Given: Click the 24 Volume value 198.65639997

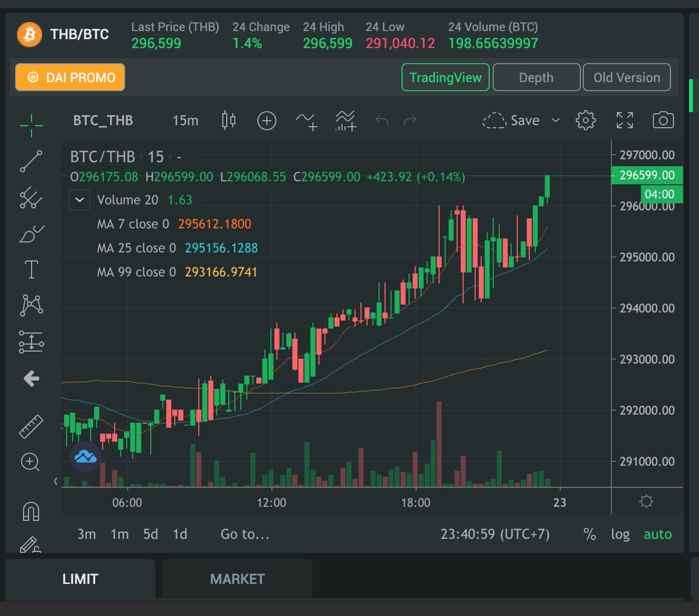Looking at the screenshot, I should coord(493,43).
